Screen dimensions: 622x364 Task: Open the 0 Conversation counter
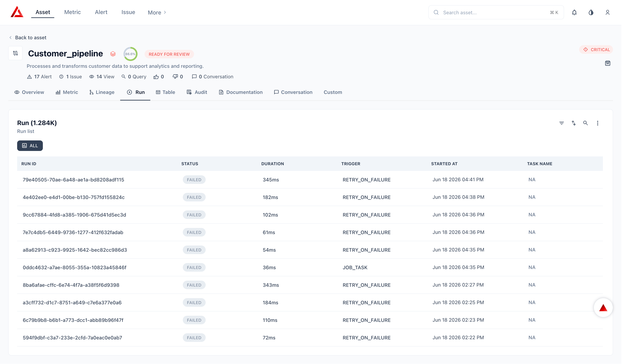tap(213, 77)
